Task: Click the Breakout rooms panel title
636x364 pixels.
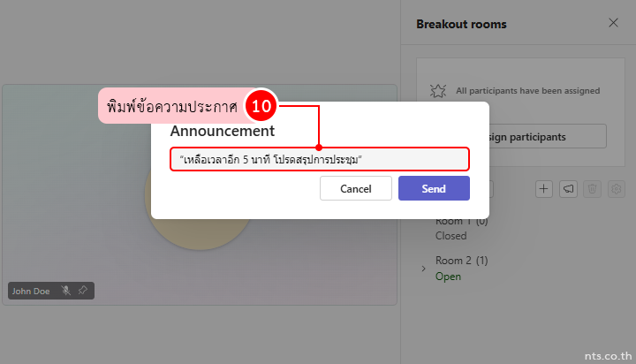Action: (461, 24)
